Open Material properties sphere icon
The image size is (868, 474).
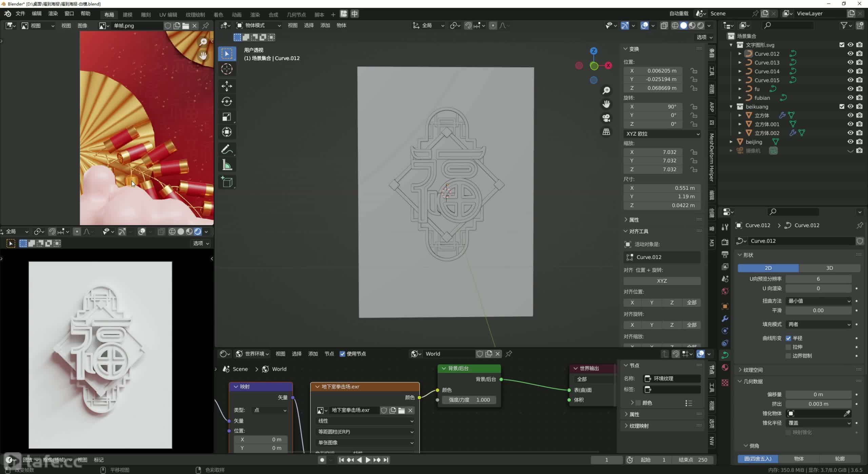pos(725,367)
